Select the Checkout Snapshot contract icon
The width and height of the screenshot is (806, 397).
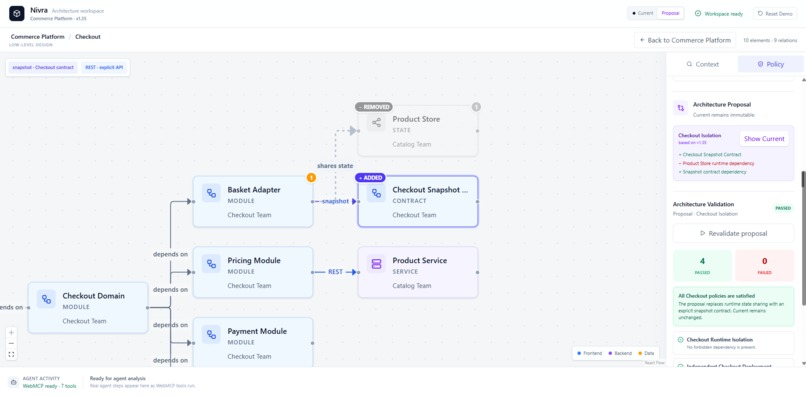(x=376, y=193)
